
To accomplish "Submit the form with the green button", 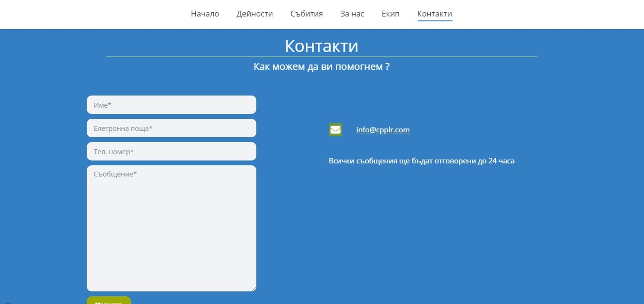I will [x=109, y=300].
